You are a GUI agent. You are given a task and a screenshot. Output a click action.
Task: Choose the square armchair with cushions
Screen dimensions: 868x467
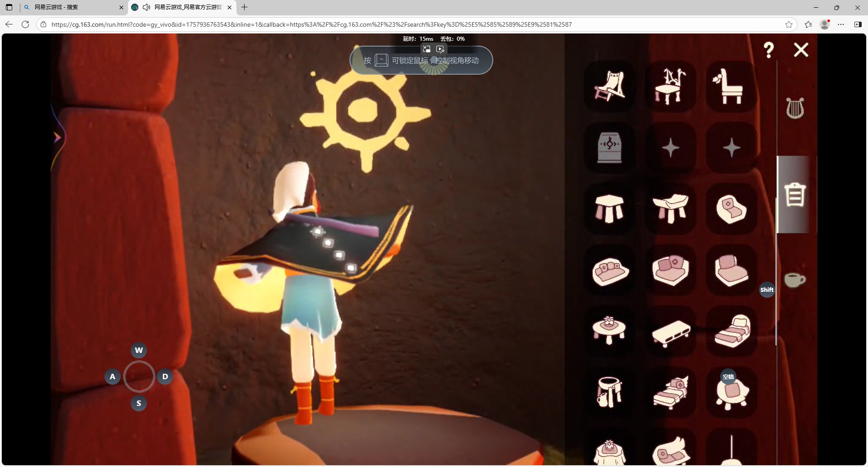(670, 270)
